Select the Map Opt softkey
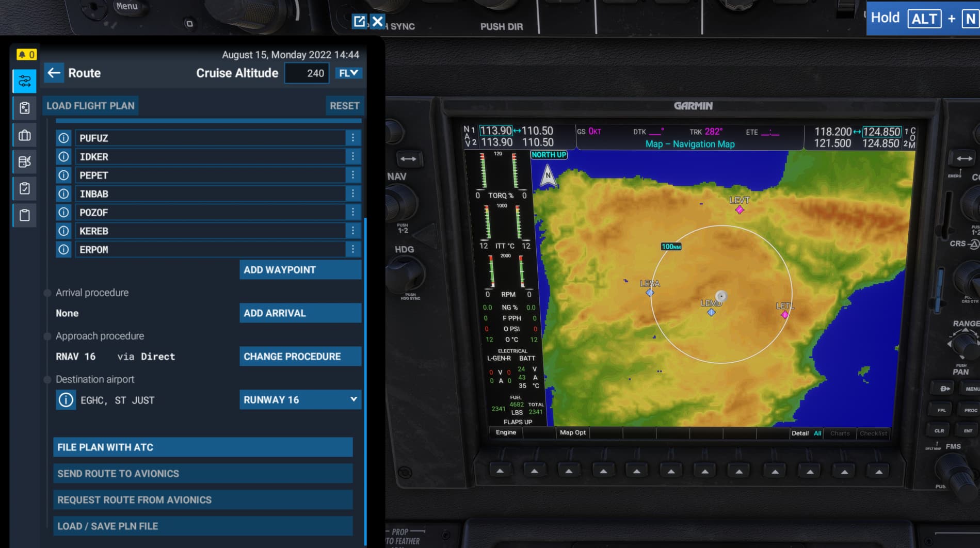The image size is (980, 548). tap(572, 432)
